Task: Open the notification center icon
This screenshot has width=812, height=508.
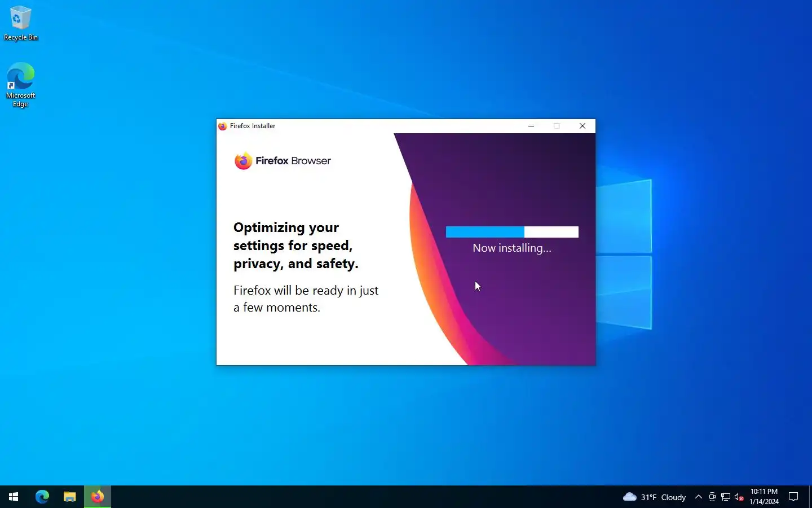Action: (x=793, y=497)
